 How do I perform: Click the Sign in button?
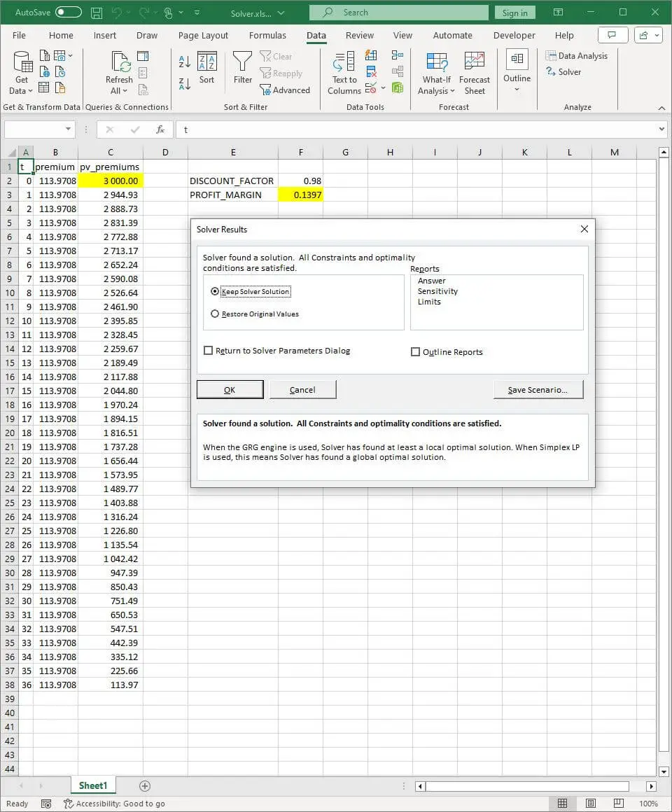click(x=514, y=13)
